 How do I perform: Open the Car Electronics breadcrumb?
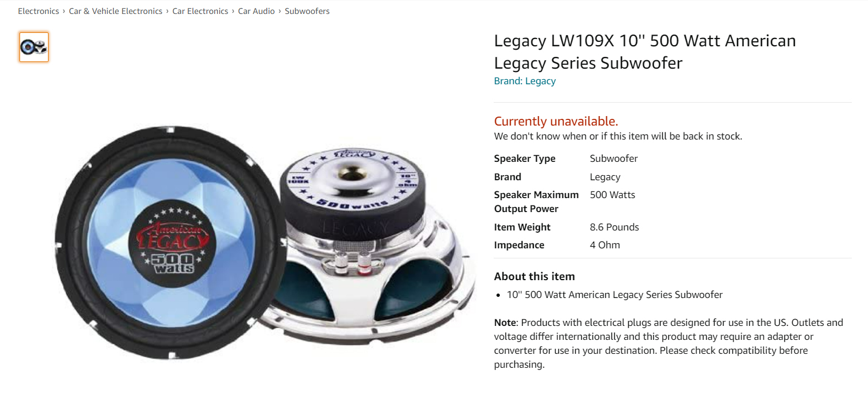200,11
